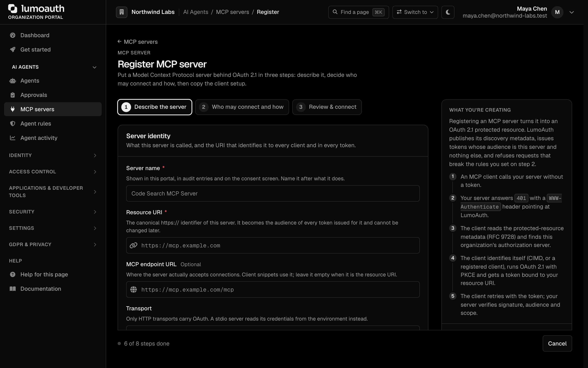Focus the MCP endpoint URL input field

[x=273, y=289]
